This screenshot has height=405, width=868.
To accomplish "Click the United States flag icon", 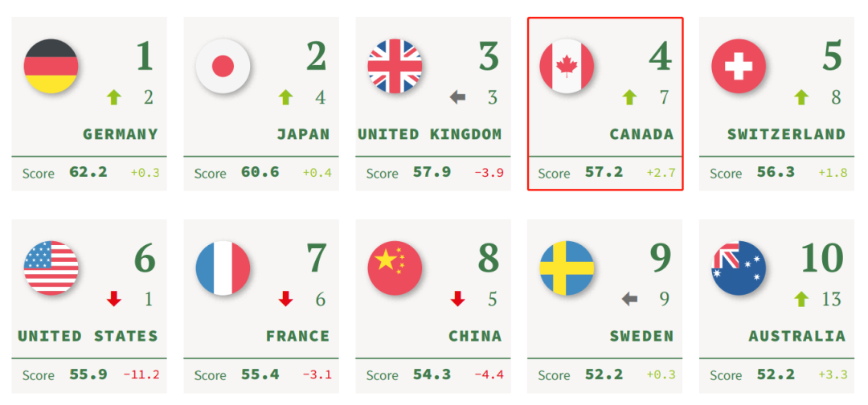I will (51, 268).
